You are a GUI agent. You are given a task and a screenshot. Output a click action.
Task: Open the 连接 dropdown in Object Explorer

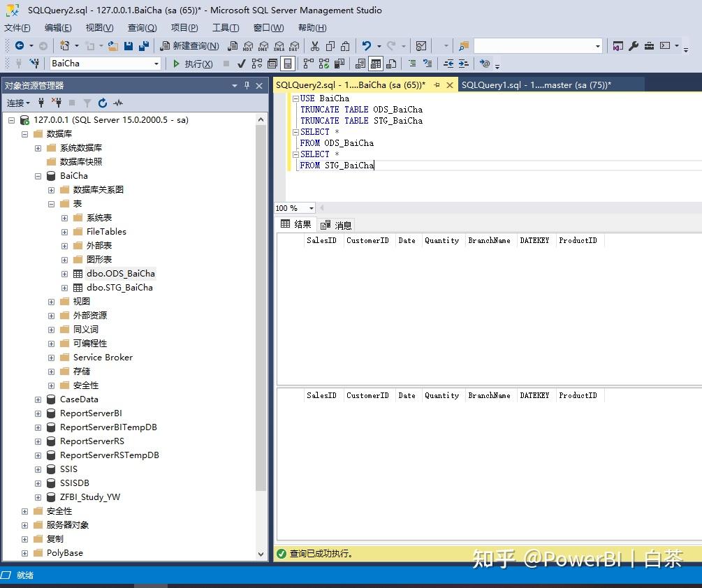tap(18, 103)
